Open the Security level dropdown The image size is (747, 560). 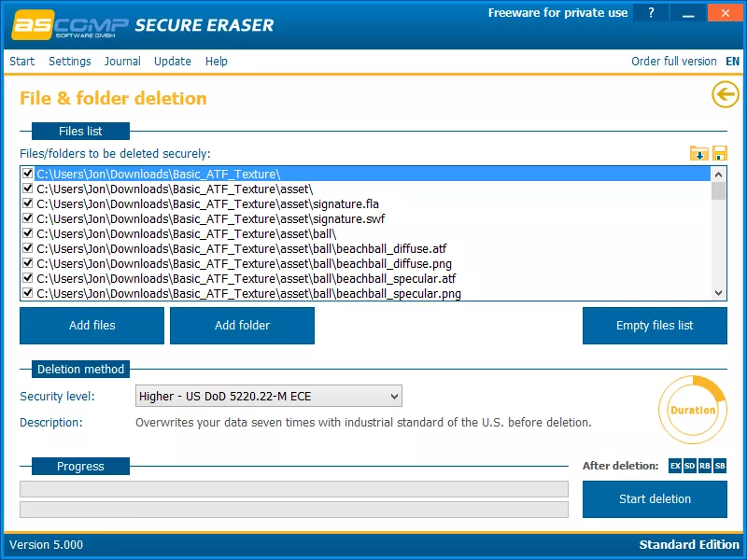pyautogui.click(x=392, y=396)
